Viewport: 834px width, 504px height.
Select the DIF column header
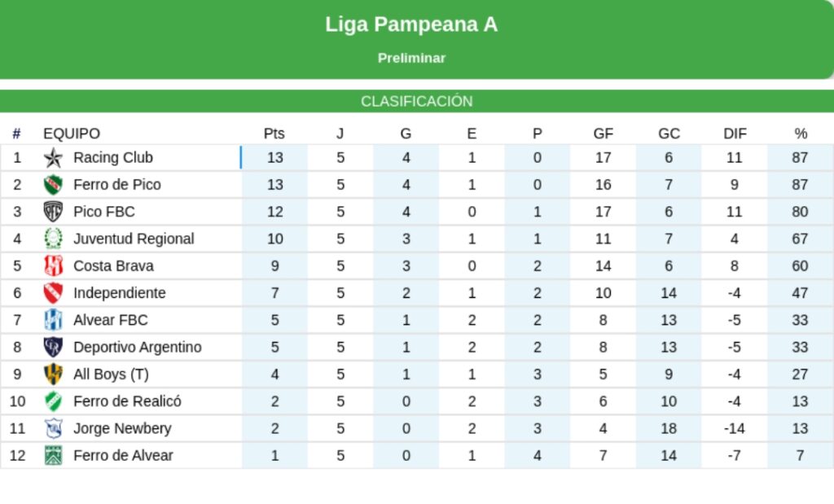735,134
